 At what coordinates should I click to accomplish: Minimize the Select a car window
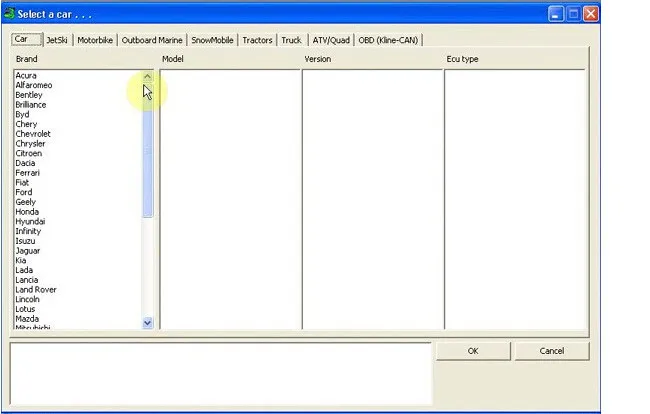coord(555,14)
